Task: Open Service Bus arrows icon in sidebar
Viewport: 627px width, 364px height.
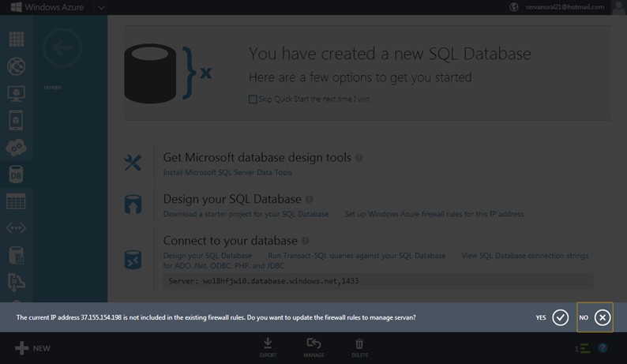Action: 16,228
